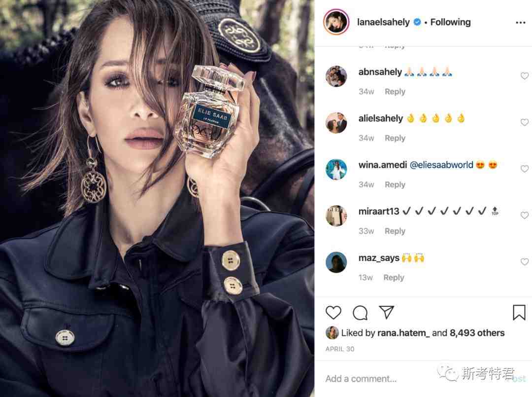The width and height of the screenshot is (532, 397).
Task: View rana.hatem_ profile from likes
Action: click(403, 333)
